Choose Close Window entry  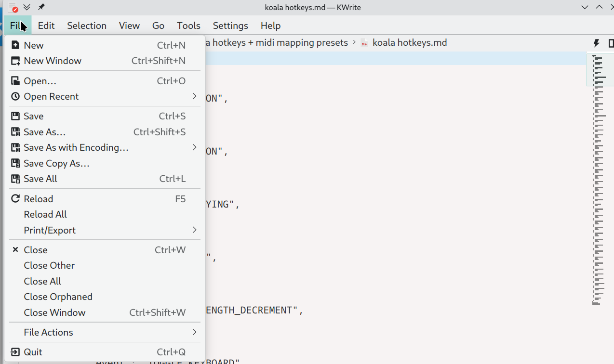pos(105,312)
